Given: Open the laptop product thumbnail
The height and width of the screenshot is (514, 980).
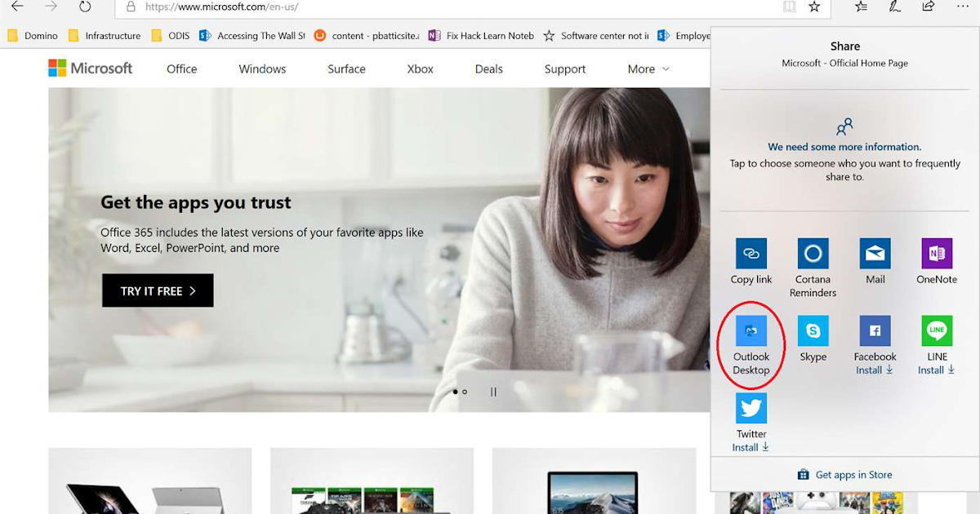Looking at the screenshot, I should coord(594,481).
